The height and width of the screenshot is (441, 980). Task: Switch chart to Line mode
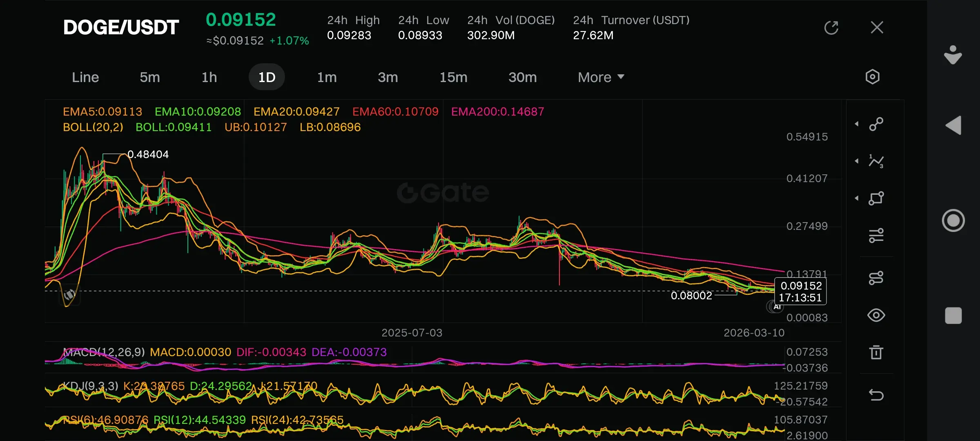tap(85, 77)
